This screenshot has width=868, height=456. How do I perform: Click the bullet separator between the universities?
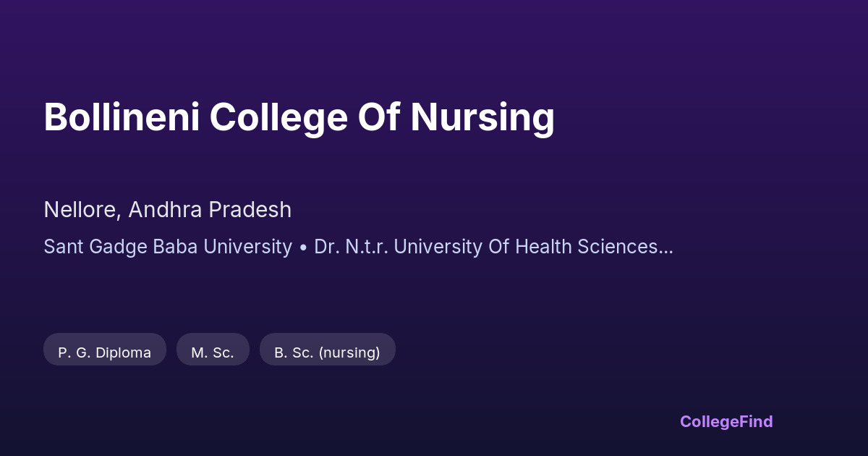[x=303, y=247]
